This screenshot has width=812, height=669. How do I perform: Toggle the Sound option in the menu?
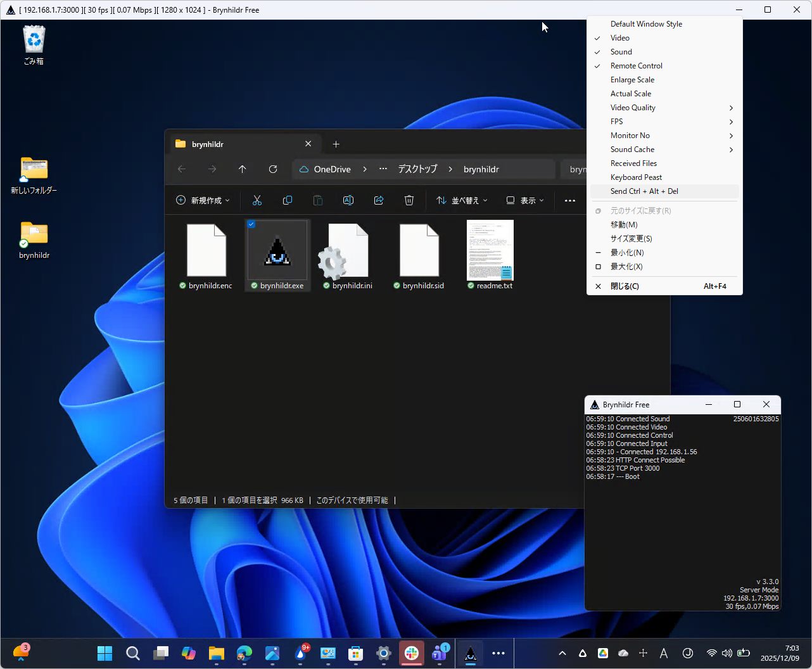(621, 52)
